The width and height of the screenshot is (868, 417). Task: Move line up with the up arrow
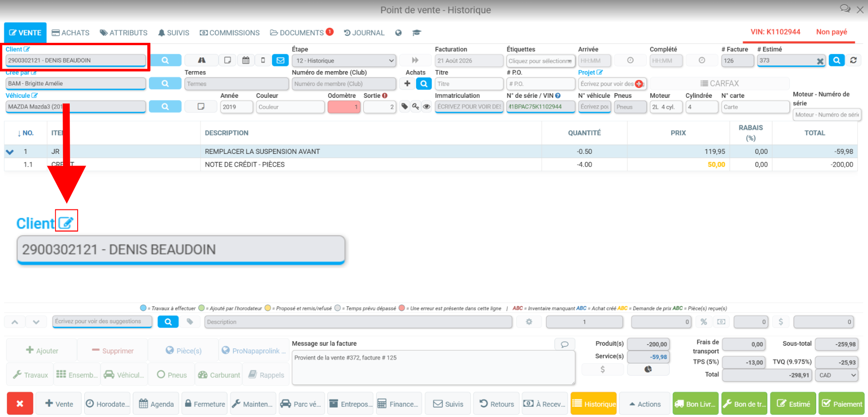click(15, 322)
